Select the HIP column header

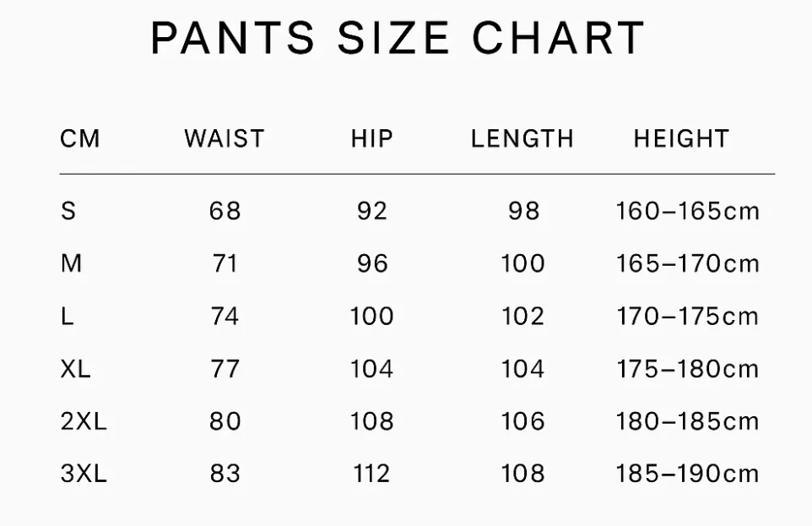click(372, 138)
